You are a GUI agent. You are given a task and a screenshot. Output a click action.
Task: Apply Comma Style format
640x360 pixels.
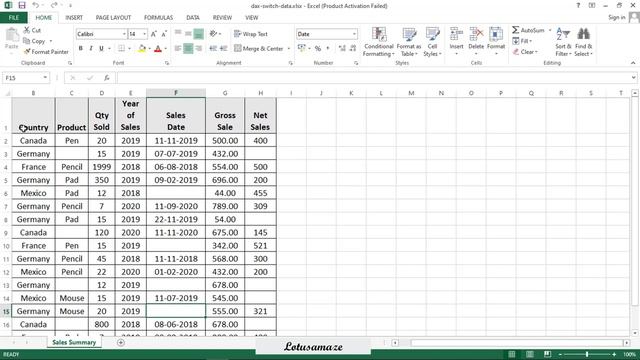coord(328,49)
